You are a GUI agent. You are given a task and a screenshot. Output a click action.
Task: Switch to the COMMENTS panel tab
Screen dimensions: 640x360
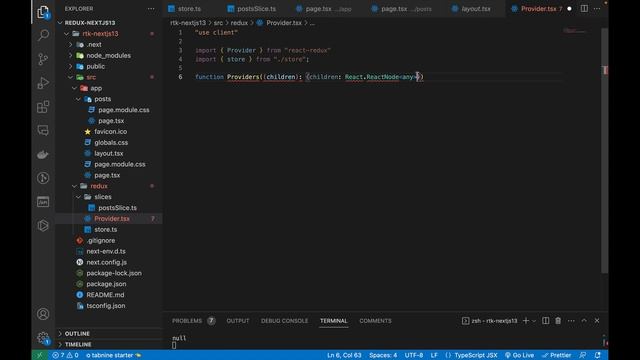point(375,321)
